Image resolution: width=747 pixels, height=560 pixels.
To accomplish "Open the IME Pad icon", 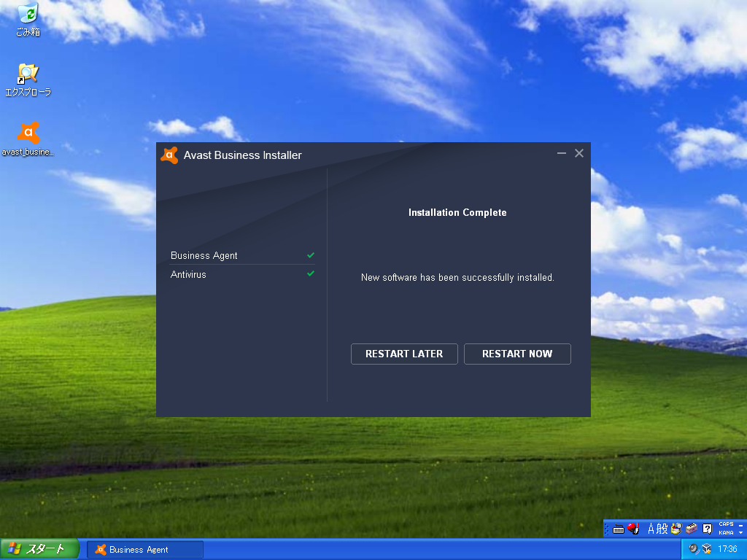I will [676, 529].
